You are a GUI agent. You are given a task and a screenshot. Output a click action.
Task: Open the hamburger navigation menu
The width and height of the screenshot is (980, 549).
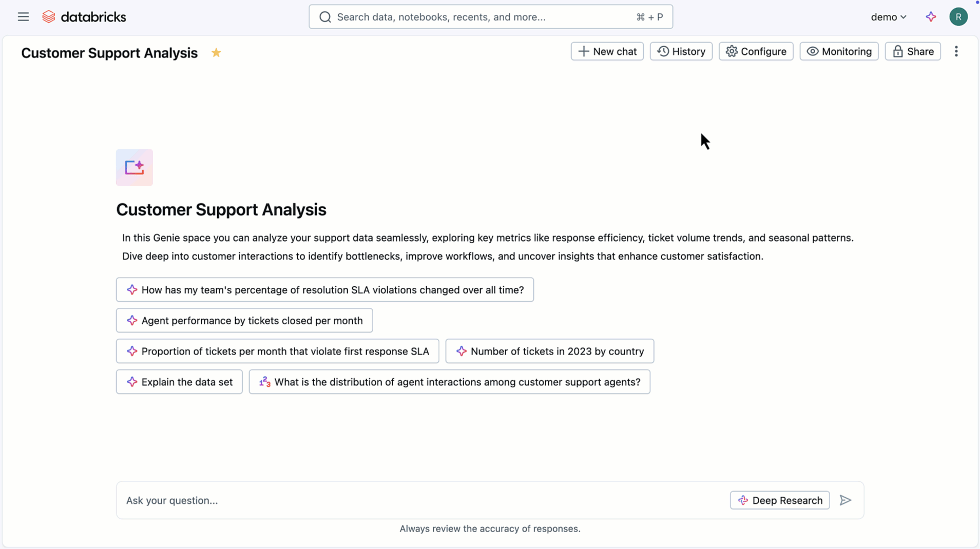tap(23, 17)
